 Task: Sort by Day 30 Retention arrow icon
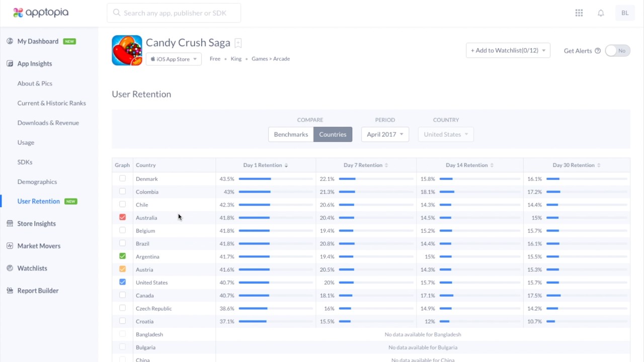[x=599, y=165]
